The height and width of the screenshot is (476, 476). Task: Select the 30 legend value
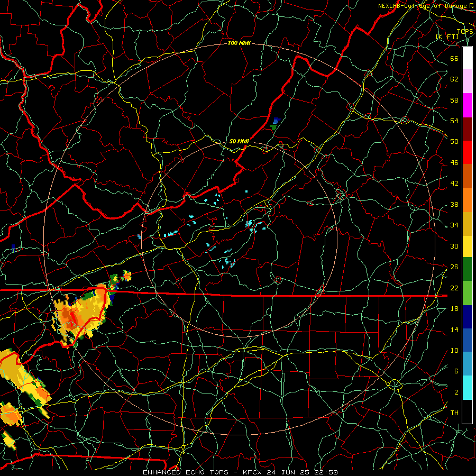(454, 246)
